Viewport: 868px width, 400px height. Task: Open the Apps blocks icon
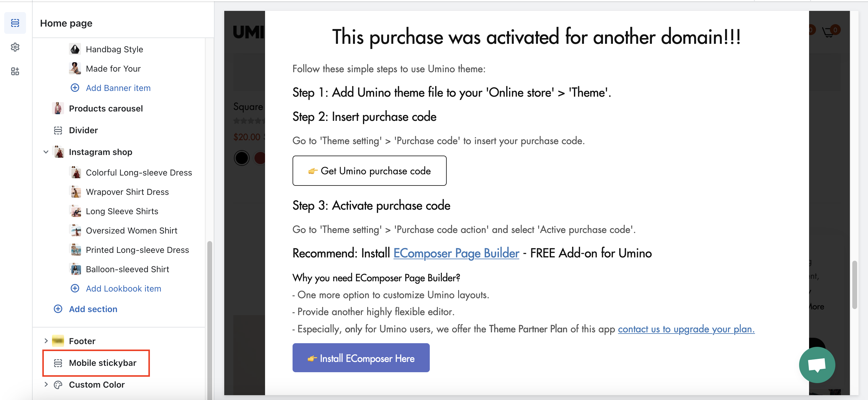(x=15, y=71)
